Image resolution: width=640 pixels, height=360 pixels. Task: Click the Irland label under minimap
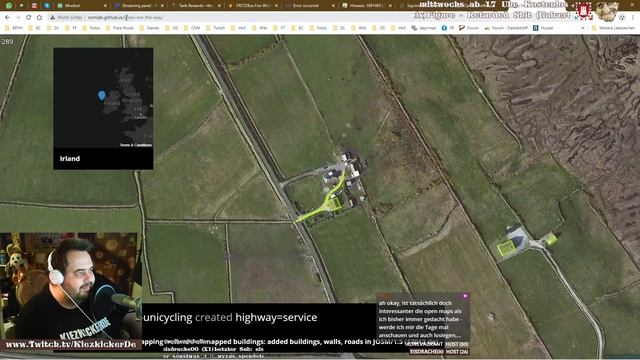click(x=70, y=158)
